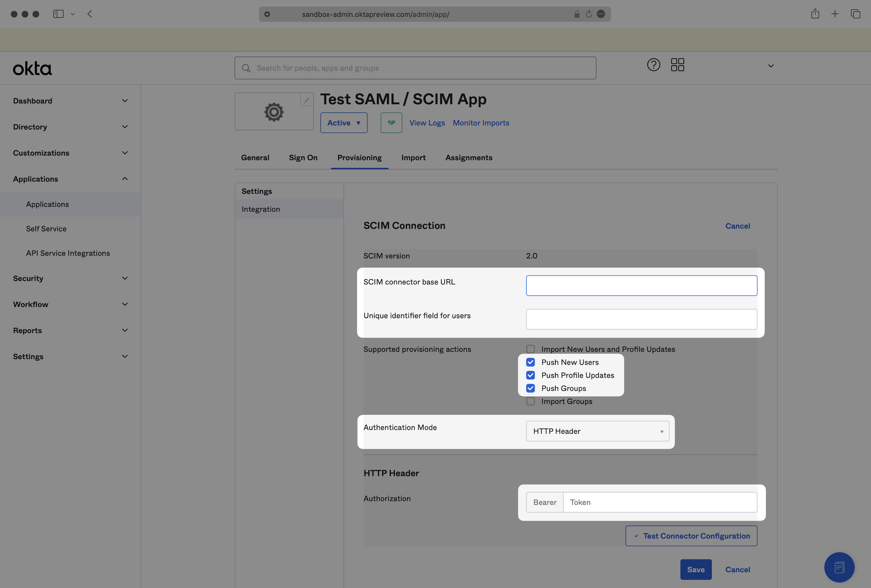Click Test Connector Configuration button

691,536
